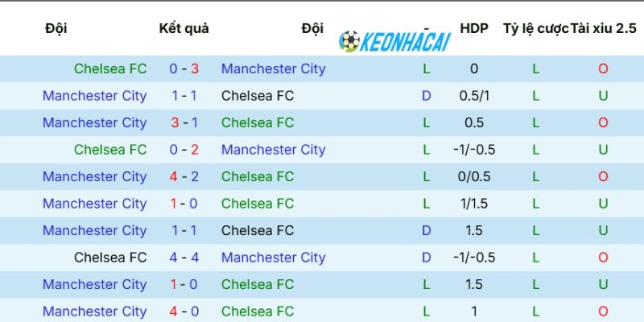Image resolution: width=644 pixels, height=322 pixels.
Task: Select Manchester City in the 0 - 2 row
Action: tap(274, 150)
